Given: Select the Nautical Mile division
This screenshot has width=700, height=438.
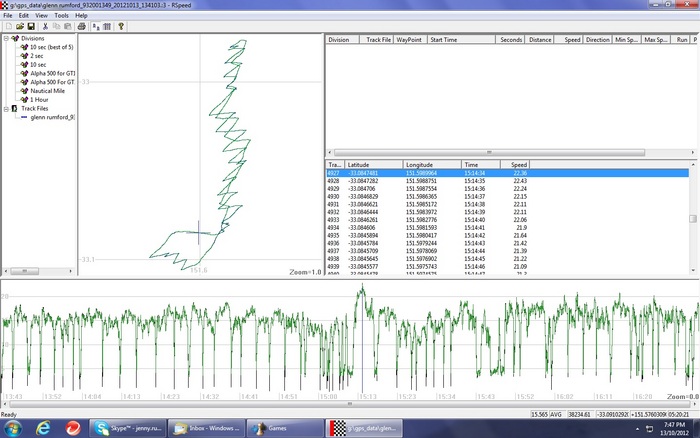Looking at the screenshot, I should [x=50, y=90].
